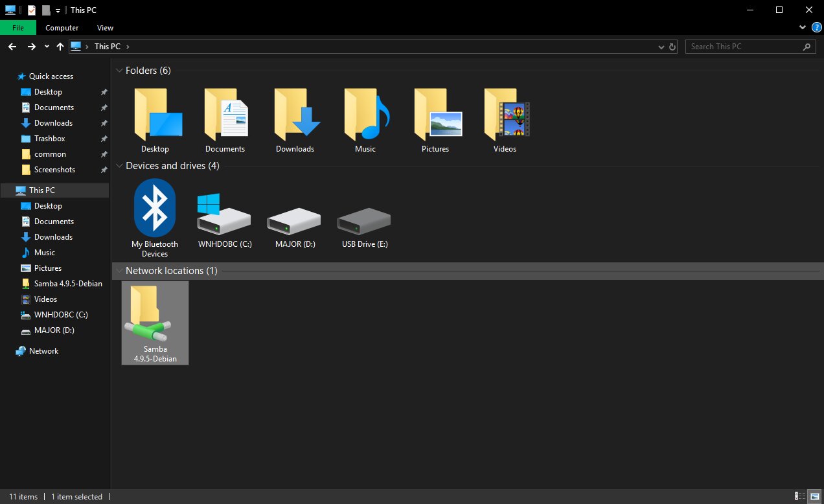Collapse the Devices and drives group
Image resolution: width=824 pixels, height=504 pixels.
(x=119, y=166)
